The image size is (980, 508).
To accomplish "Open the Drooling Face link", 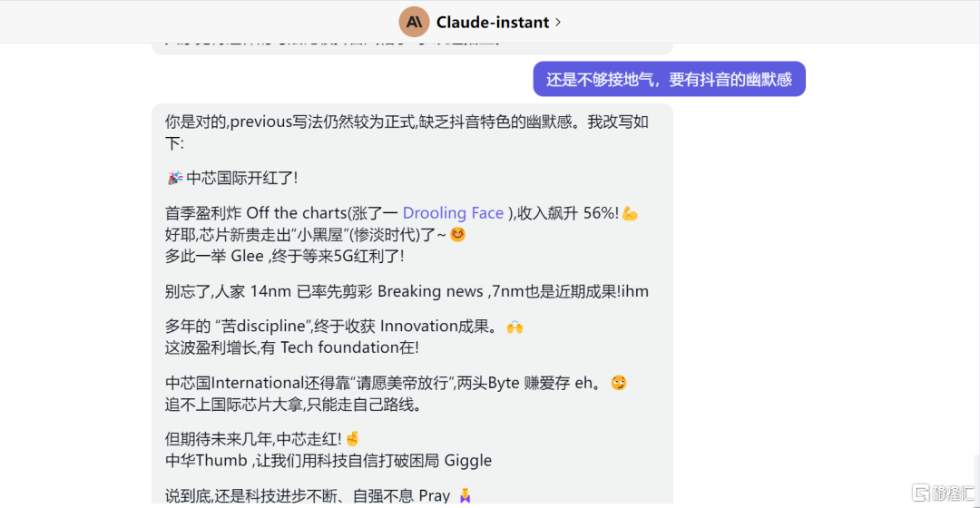I will point(453,213).
